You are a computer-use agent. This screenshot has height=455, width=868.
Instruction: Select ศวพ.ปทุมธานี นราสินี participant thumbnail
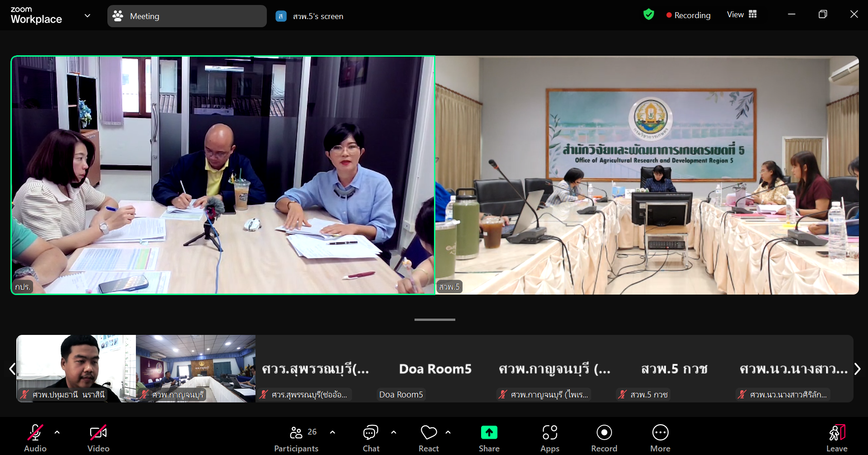[76, 368]
